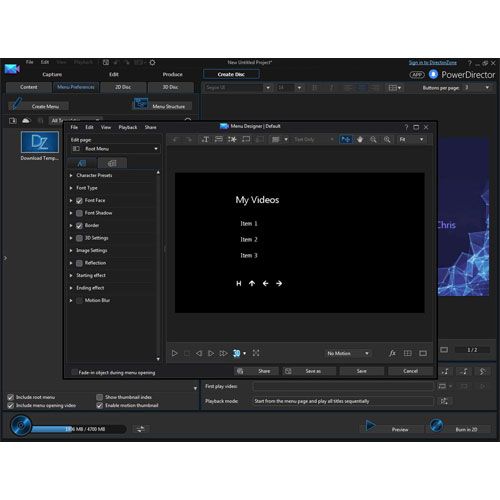Open preferences gear in PowerDirector title bar
The image size is (500, 500).
point(152,62)
